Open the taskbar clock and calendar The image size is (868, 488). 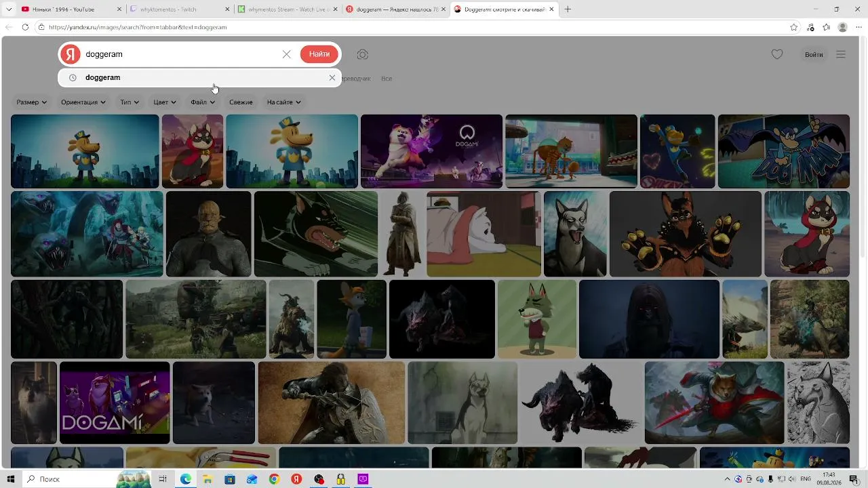coord(829,479)
